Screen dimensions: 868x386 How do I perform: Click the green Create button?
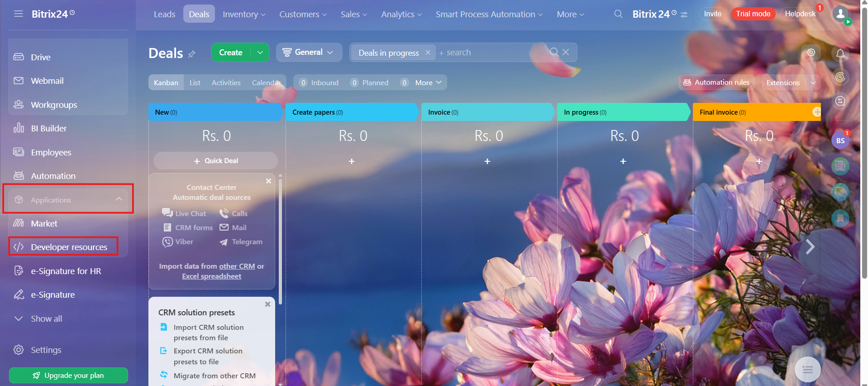coord(231,53)
